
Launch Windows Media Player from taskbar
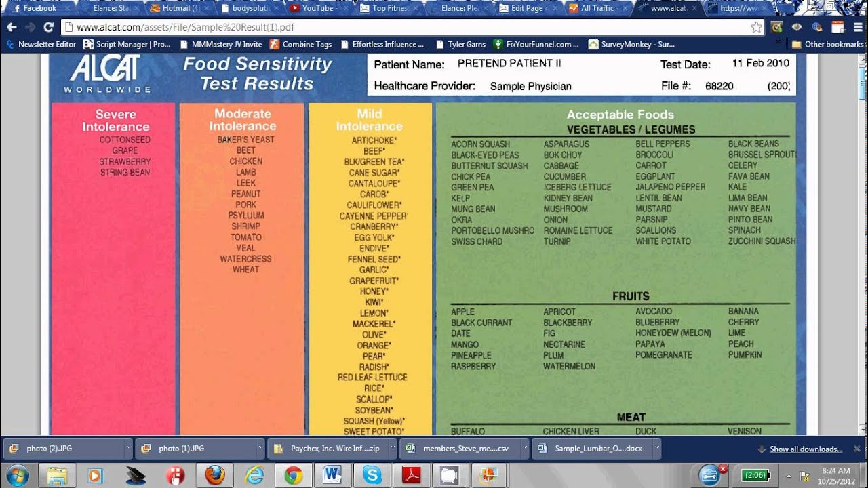tap(96, 475)
